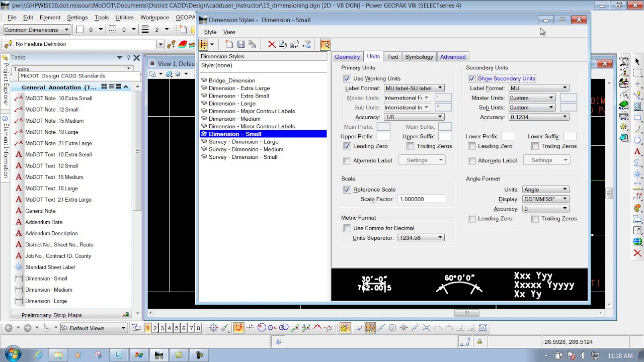Click the Scale Factor input field
Screen dimensions: 644x362
[421, 199]
